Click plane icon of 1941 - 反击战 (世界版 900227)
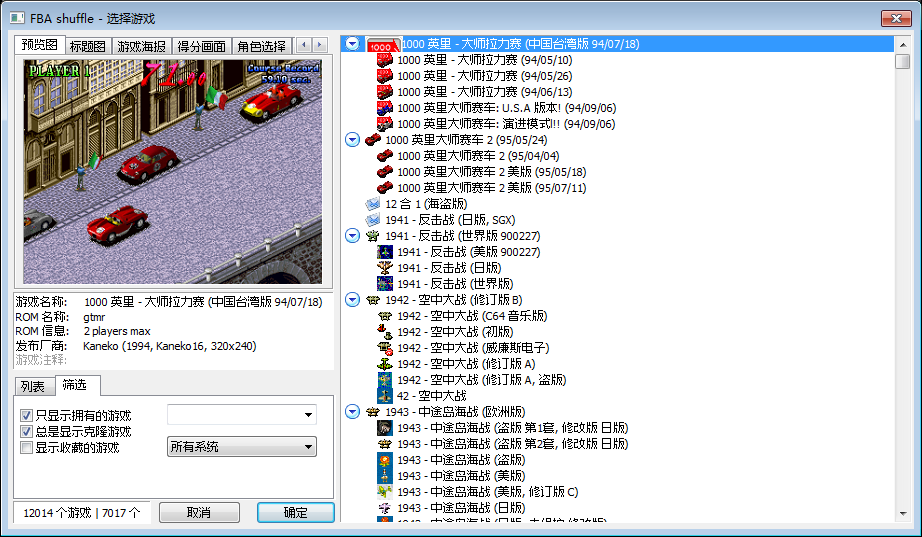 tap(373, 236)
